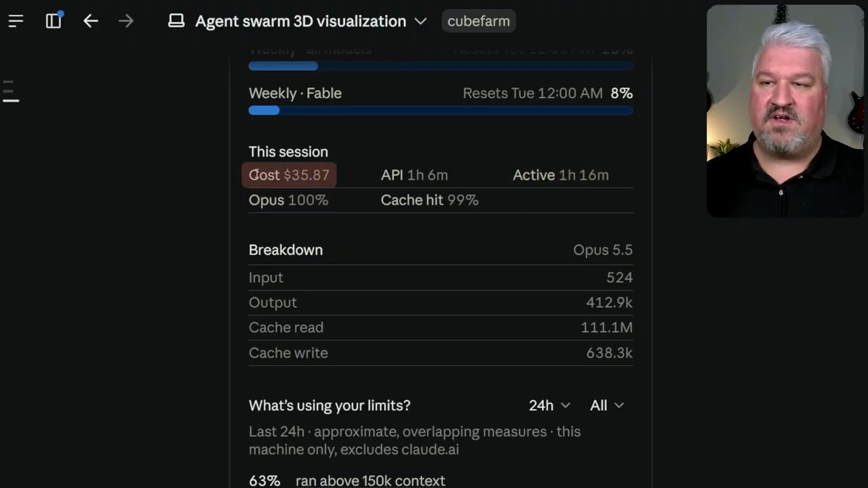Open the All filter dropdown
The width and height of the screenshot is (868, 488).
point(607,405)
